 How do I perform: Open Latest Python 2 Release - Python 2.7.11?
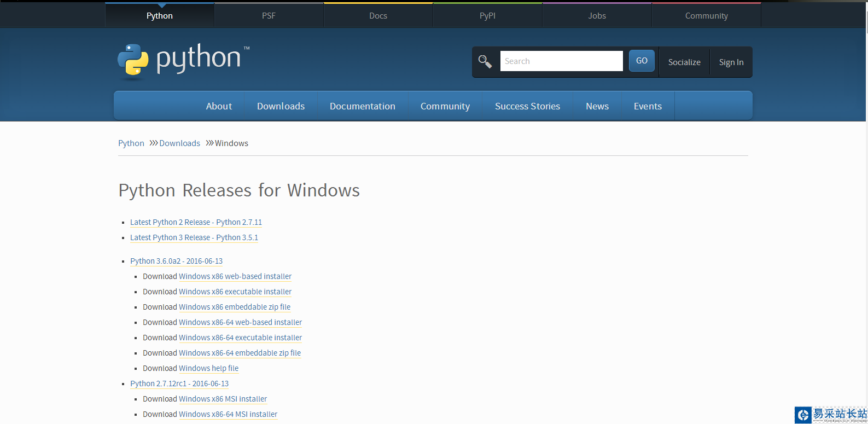[196, 222]
